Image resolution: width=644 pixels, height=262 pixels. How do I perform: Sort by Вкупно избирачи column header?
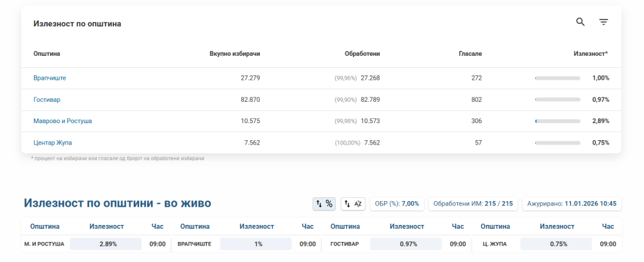pos(235,54)
